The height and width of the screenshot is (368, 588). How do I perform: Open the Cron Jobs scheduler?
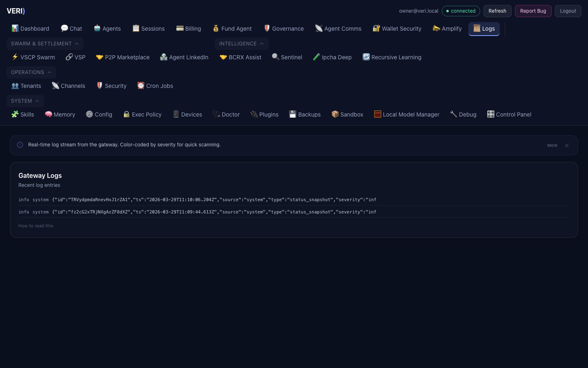point(155,86)
